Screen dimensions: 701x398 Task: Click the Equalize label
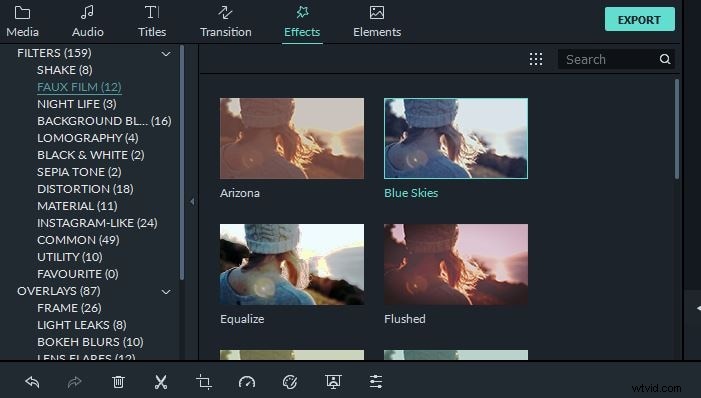[x=242, y=319]
